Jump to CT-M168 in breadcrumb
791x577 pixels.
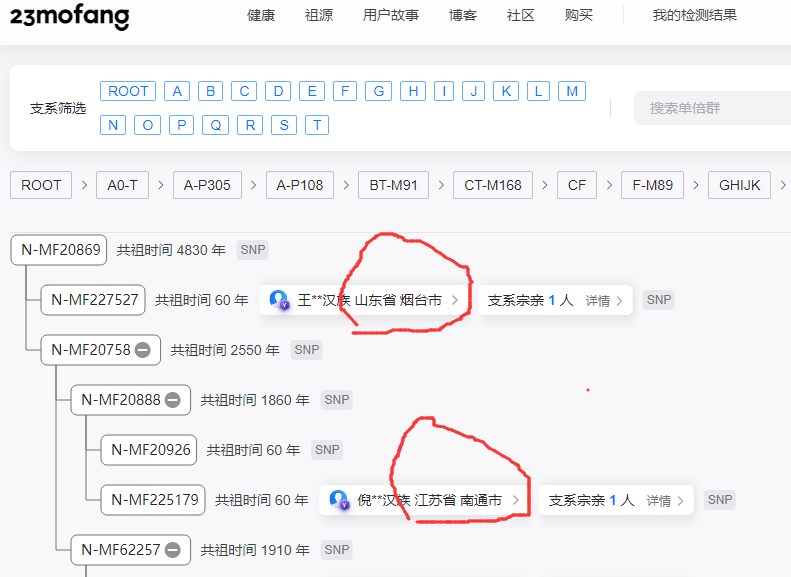point(493,185)
